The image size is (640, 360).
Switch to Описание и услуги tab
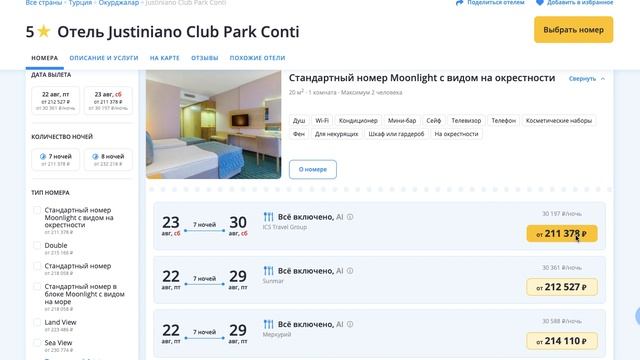click(104, 58)
